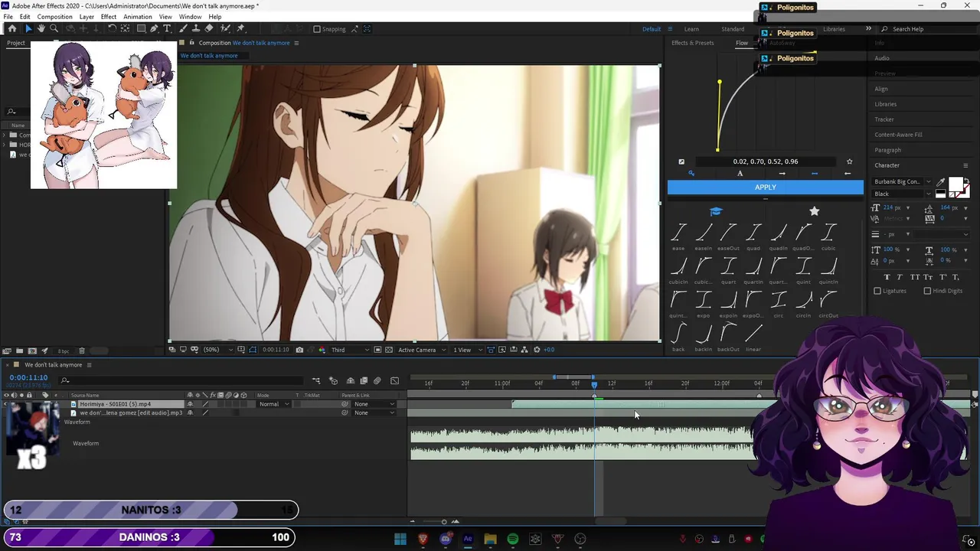Toggle Superscript in Character panel

click(942, 277)
